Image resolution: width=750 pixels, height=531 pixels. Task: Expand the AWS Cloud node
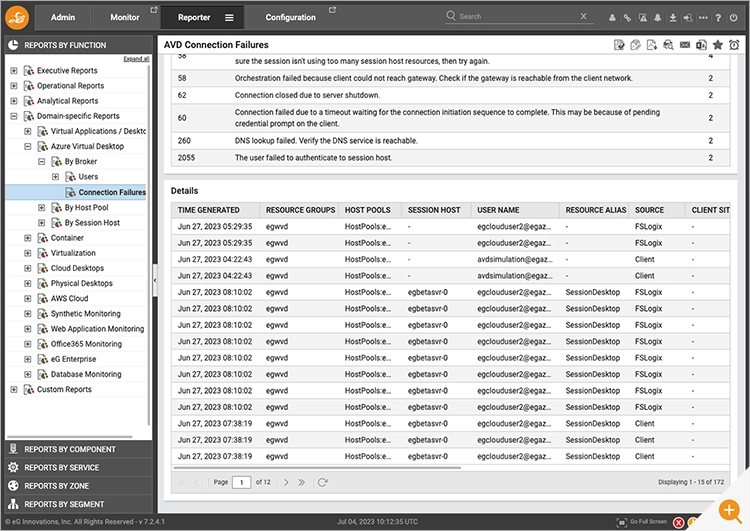pyautogui.click(x=28, y=299)
